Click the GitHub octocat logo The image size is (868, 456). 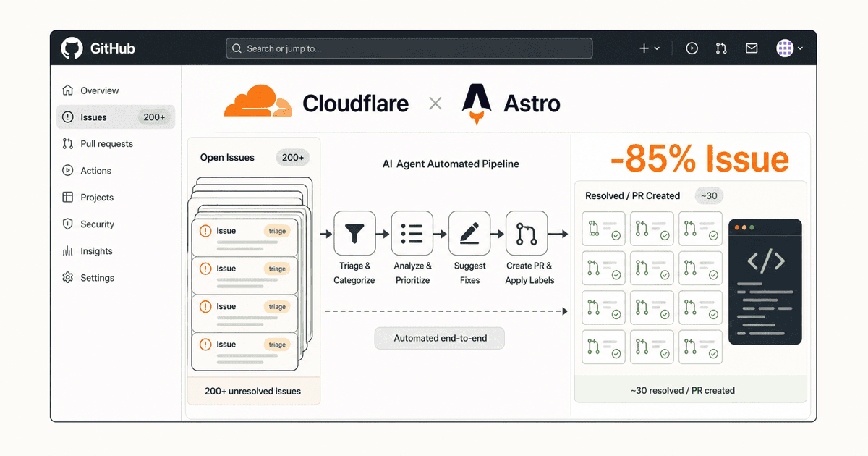click(72, 48)
